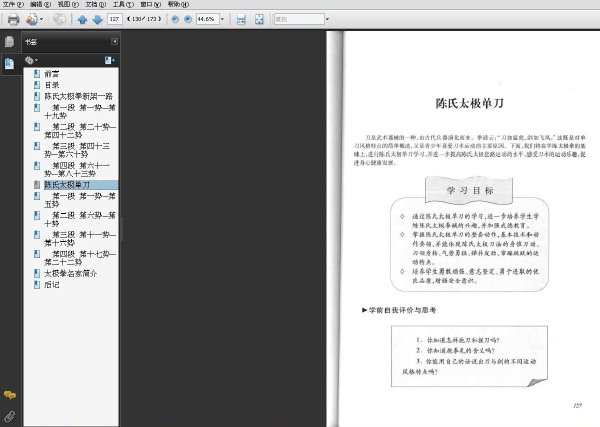Select bookmark 第四段 第十七势—第二十二势
600x427 pixels.
coord(80,258)
